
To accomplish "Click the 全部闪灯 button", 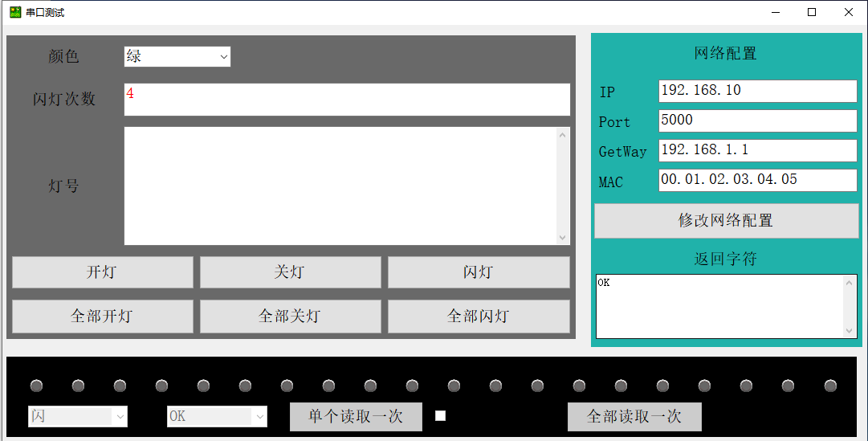I will 479,316.
